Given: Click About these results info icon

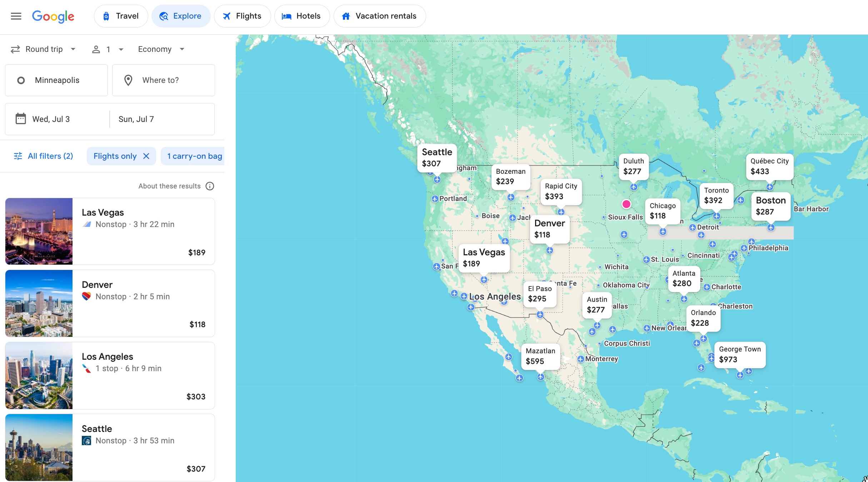Looking at the screenshot, I should click(x=210, y=186).
